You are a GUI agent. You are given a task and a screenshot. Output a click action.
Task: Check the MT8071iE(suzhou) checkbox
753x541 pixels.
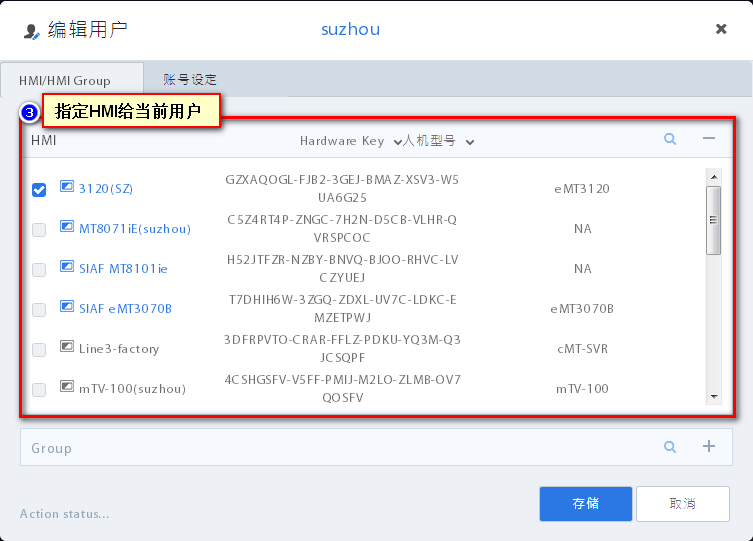click(x=39, y=229)
